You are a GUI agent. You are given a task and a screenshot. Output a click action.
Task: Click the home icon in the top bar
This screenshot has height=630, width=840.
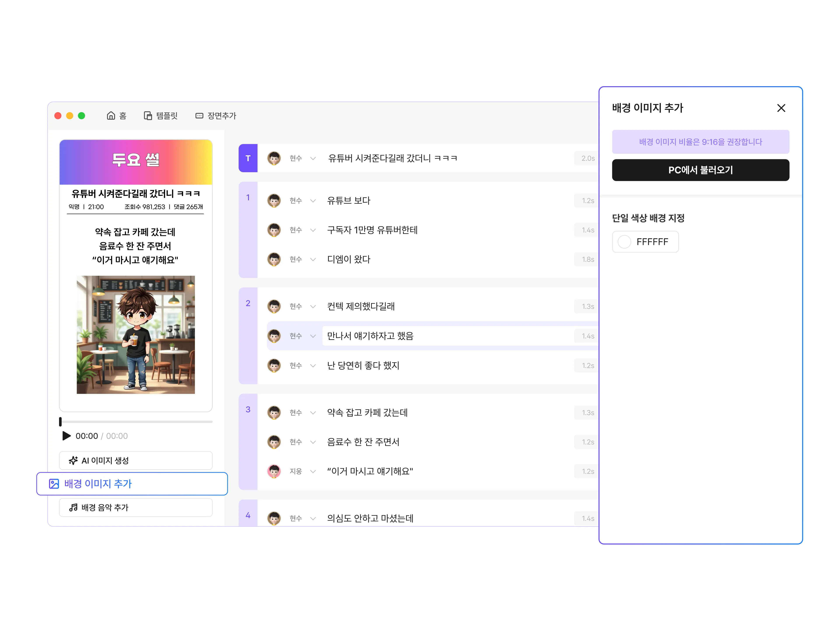click(110, 115)
